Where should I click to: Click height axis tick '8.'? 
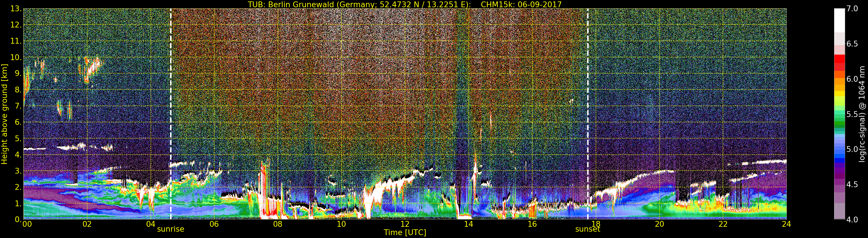(18, 90)
